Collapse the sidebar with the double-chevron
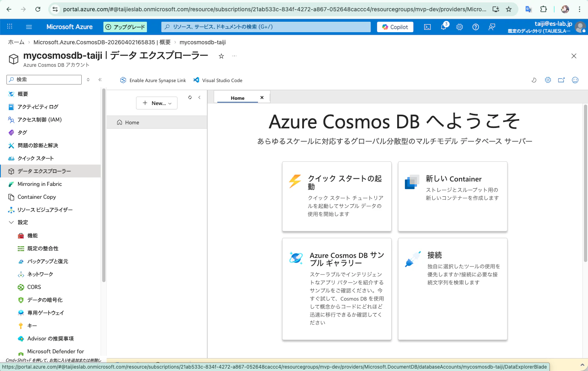 100,80
